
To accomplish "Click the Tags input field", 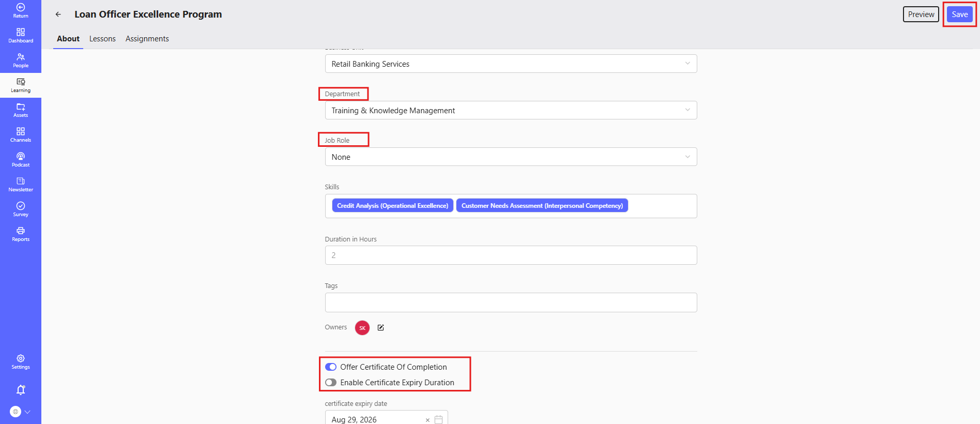I will point(511,302).
